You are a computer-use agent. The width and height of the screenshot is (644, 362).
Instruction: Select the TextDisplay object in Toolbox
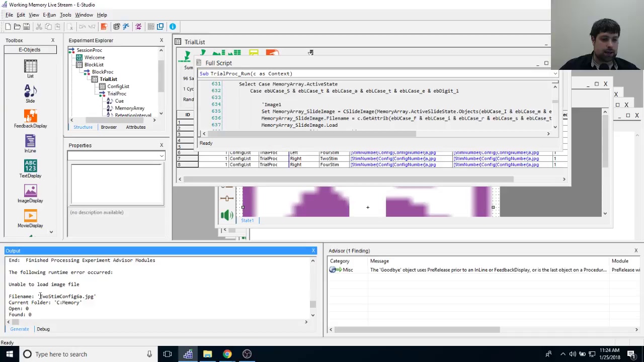[30, 168]
